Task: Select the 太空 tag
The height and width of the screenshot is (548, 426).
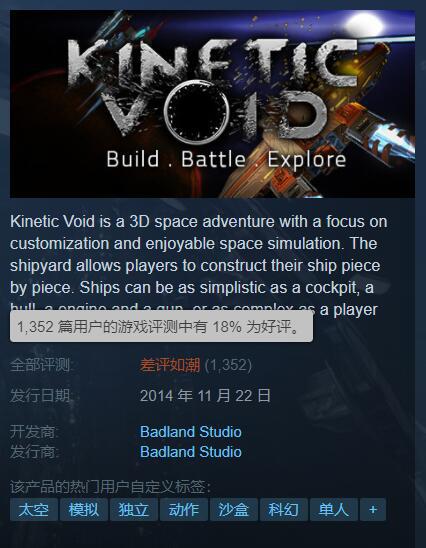Action: pyautogui.click(x=34, y=510)
